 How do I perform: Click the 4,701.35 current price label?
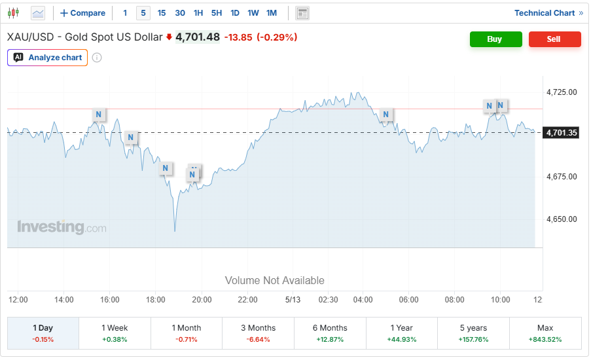tap(562, 133)
